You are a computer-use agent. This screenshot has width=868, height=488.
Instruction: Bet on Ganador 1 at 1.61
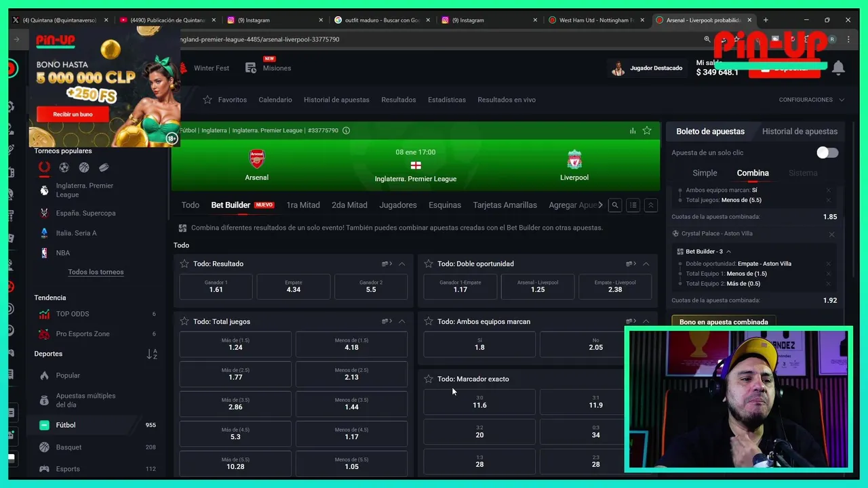coord(216,286)
